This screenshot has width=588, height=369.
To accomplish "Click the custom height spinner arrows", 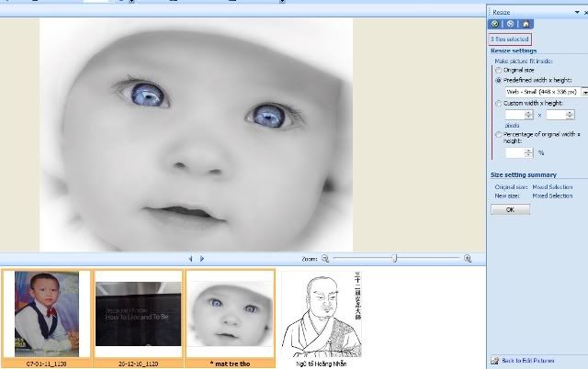I will 570,115.
